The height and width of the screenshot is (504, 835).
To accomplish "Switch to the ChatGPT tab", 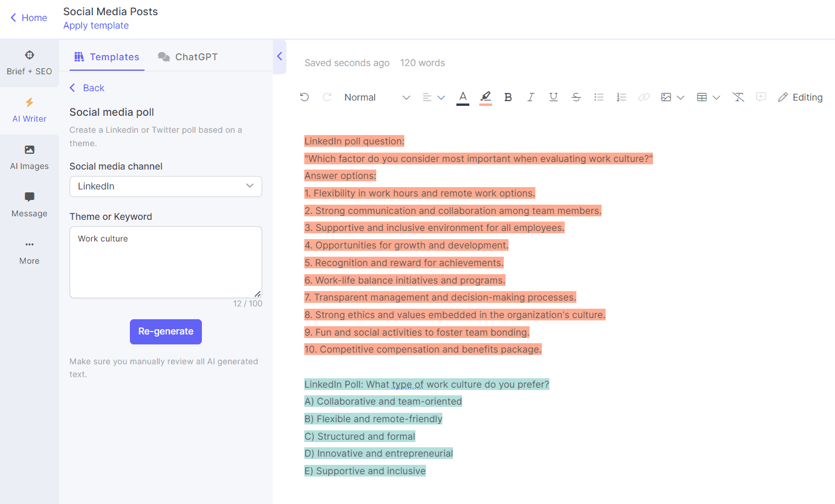I will 188,57.
